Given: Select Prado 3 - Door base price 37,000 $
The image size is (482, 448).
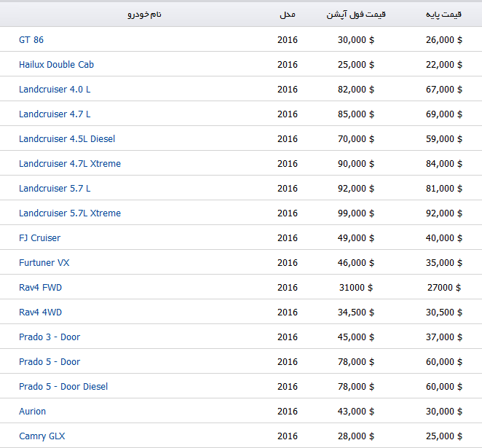Looking at the screenshot, I should pyautogui.click(x=444, y=337).
